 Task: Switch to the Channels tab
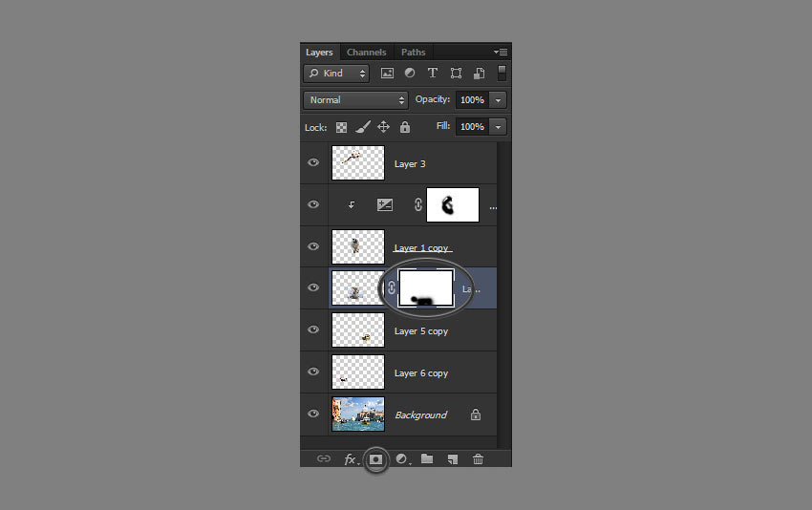pyautogui.click(x=366, y=53)
